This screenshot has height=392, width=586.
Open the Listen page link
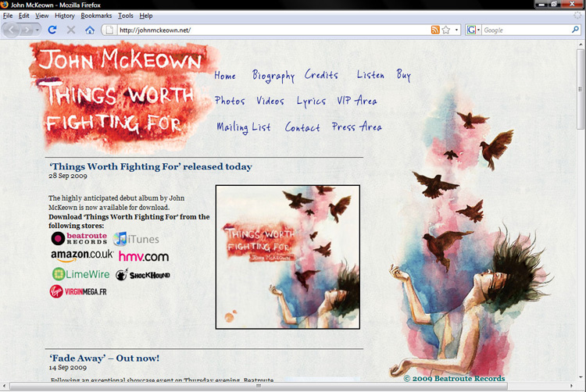(x=370, y=75)
